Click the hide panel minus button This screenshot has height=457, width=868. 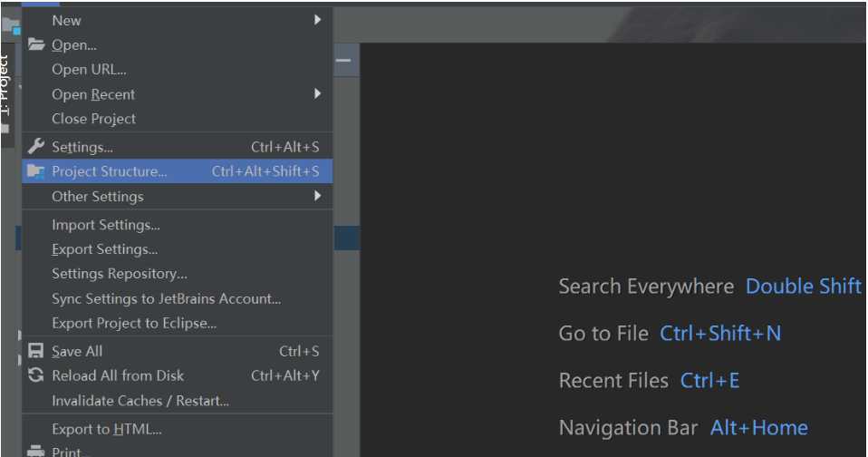343,60
